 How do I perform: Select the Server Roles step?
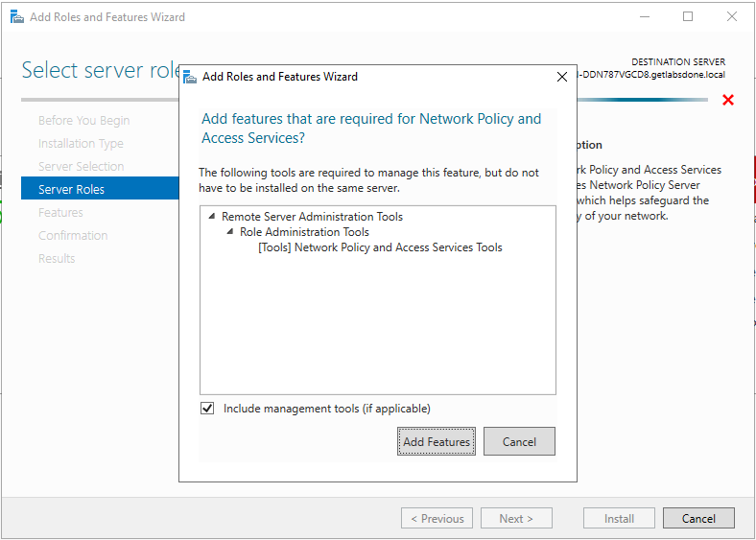[x=100, y=188]
